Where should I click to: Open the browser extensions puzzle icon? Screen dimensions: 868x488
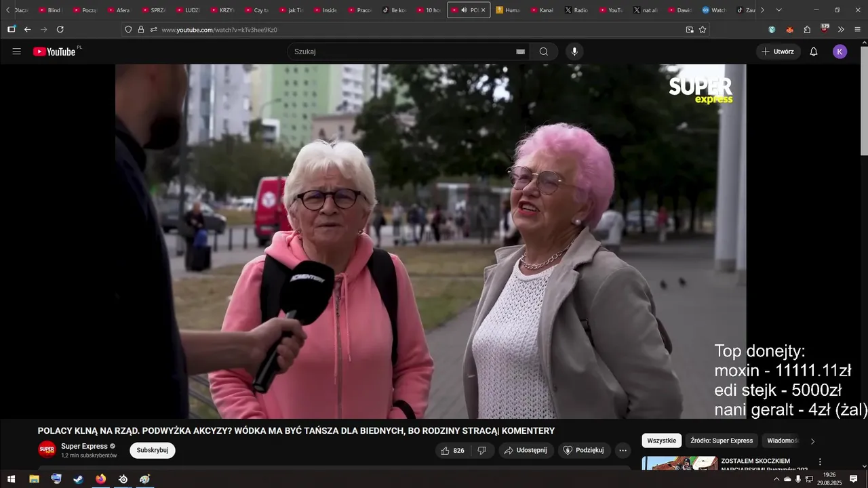tap(807, 29)
